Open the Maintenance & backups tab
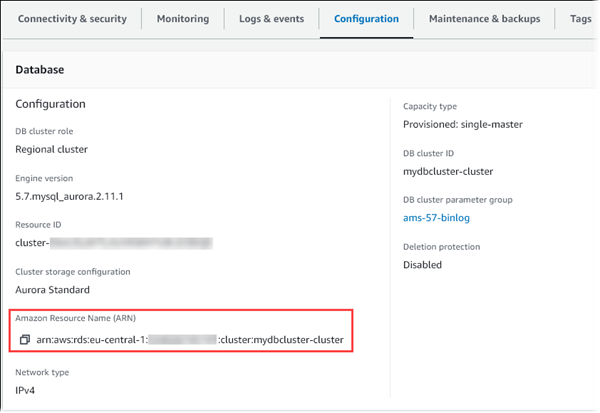This screenshot has height=413, width=600. point(484,19)
